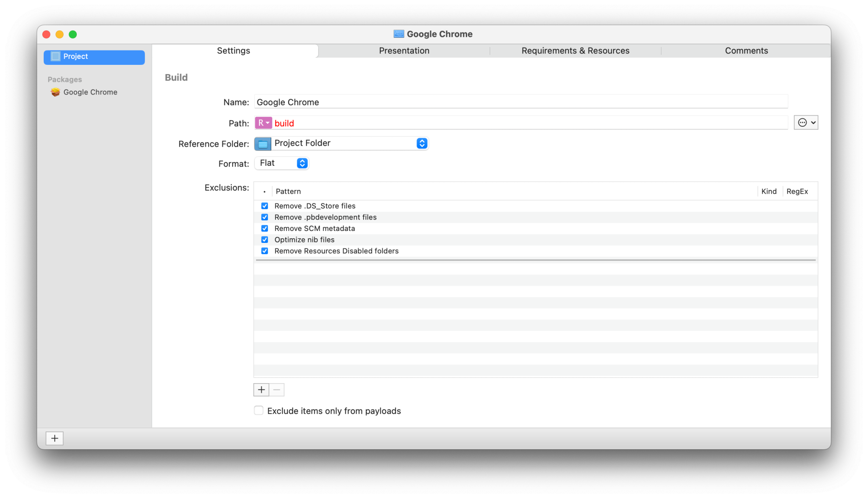Toggle the Optimize nib files checkbox
The image size is (868, 498).
tap(264, 240)
